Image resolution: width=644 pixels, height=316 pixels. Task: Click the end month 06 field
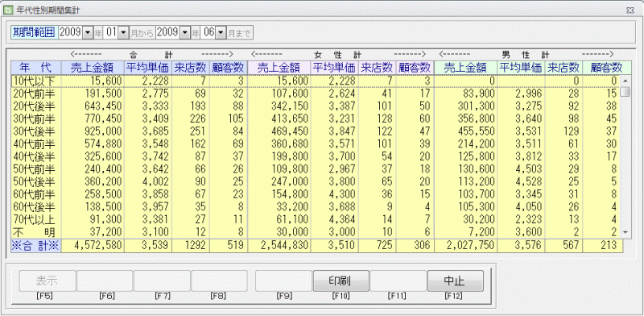208,32
